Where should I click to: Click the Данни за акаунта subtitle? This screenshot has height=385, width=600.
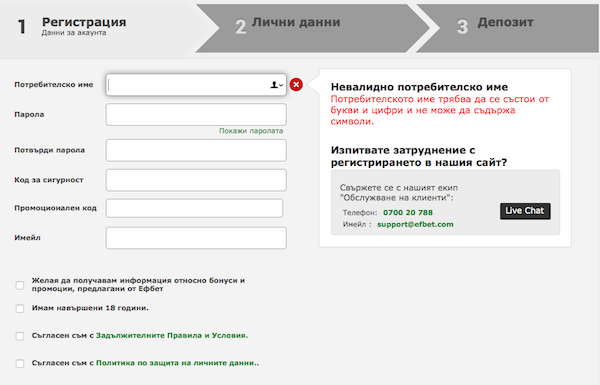pos(74,33)
